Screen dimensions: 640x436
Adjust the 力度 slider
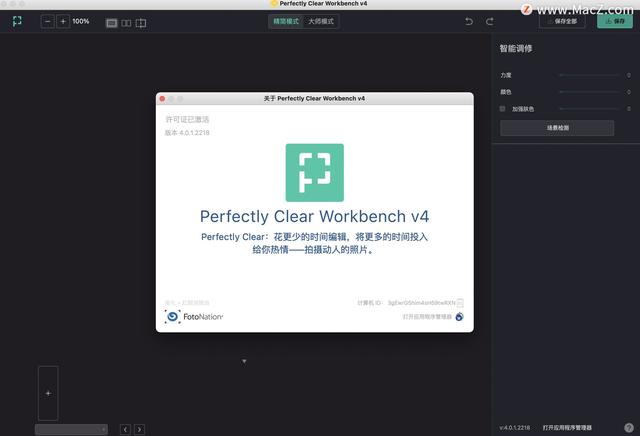tap(589, 75)
